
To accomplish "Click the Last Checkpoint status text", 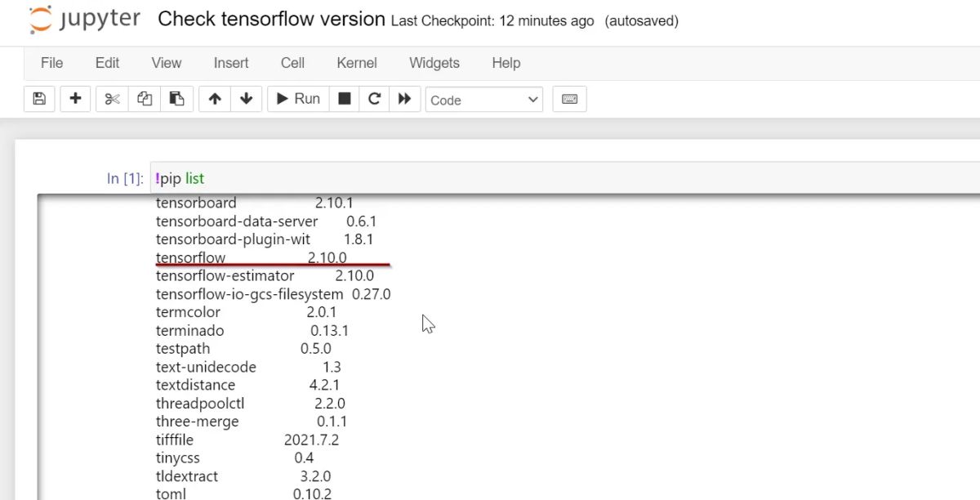I will pyautogui.click(x=492, y=21).
